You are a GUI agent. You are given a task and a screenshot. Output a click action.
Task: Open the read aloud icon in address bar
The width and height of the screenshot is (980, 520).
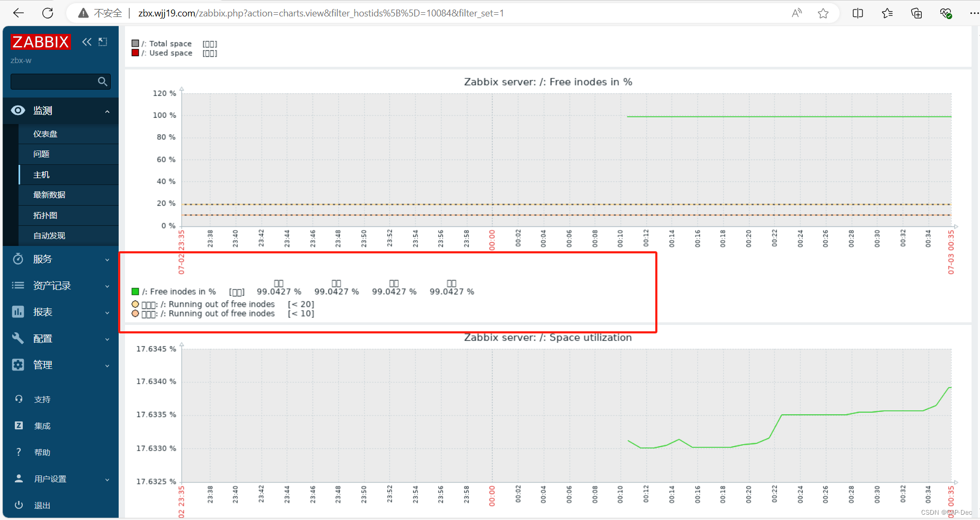click(797, 13)
